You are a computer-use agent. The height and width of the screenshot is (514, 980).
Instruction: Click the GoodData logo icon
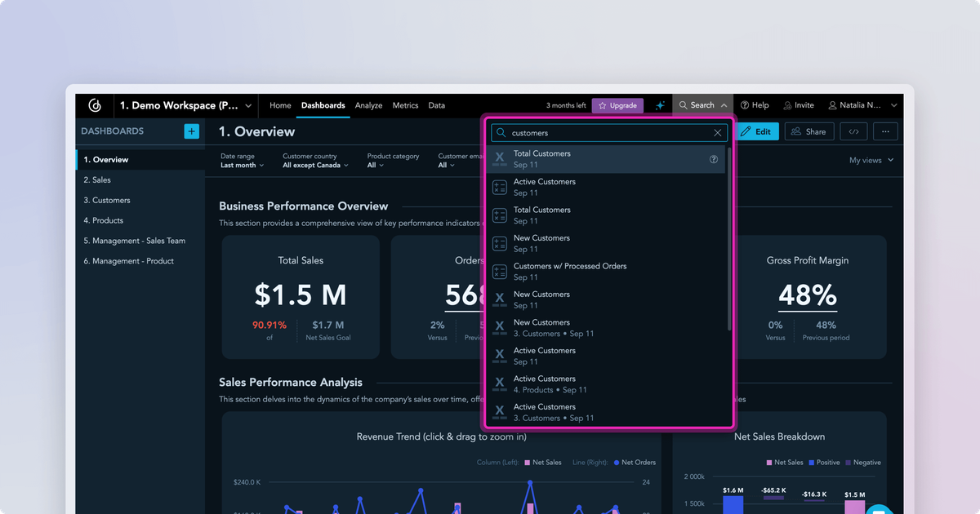pyautogui.click(x=94, y=105)
